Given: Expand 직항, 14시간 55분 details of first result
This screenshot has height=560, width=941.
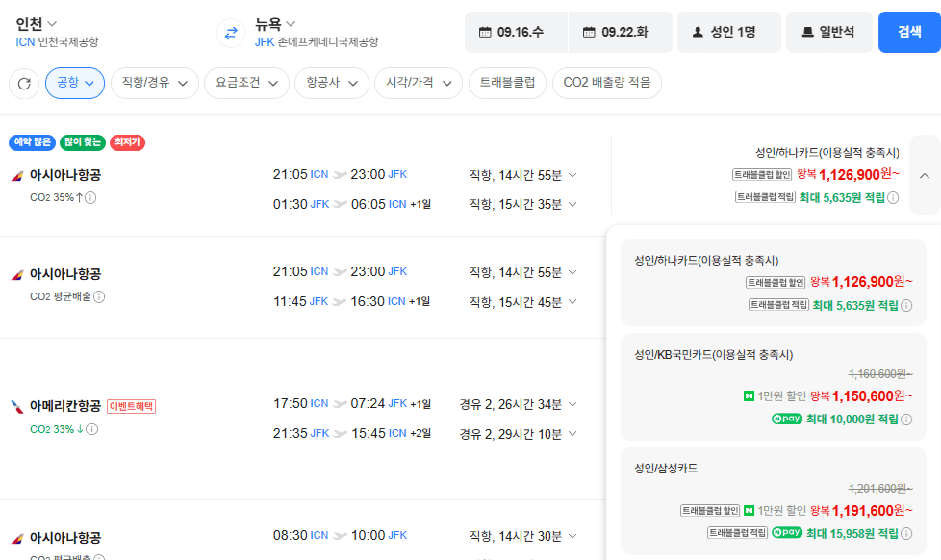Looking at the screenshot, I should (x=522, y=175).
